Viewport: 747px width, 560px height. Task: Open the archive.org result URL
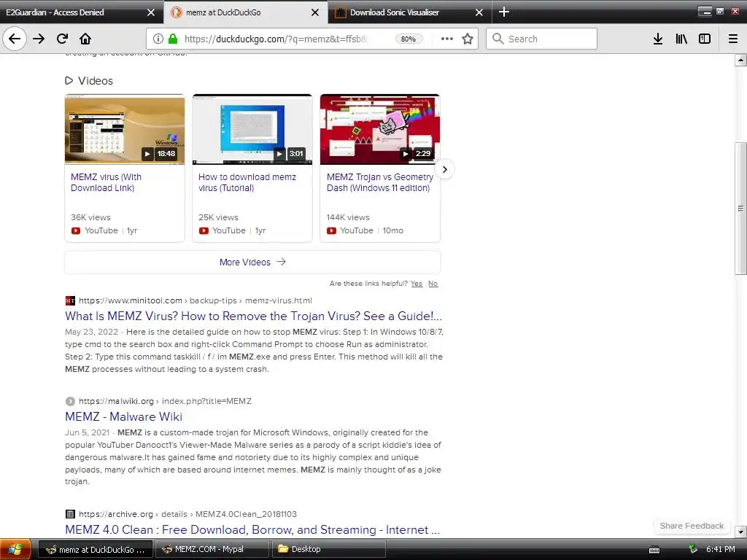(187, 514)
